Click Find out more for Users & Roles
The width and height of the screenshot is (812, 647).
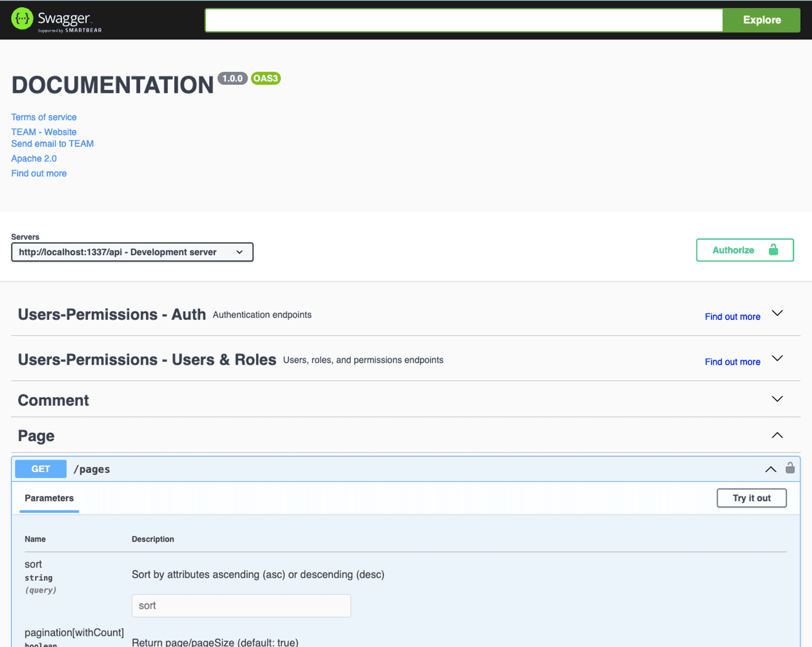coord(732,362)
